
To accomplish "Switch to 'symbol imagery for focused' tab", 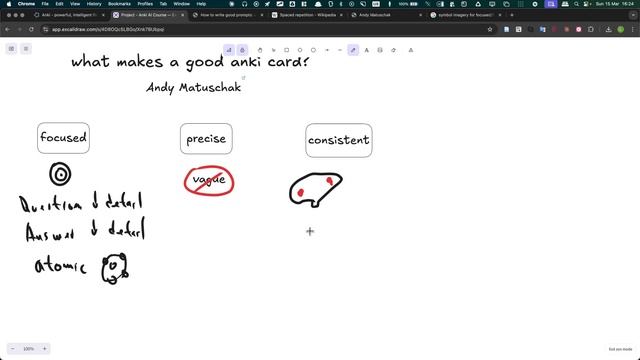I will (x=465, y=15).
